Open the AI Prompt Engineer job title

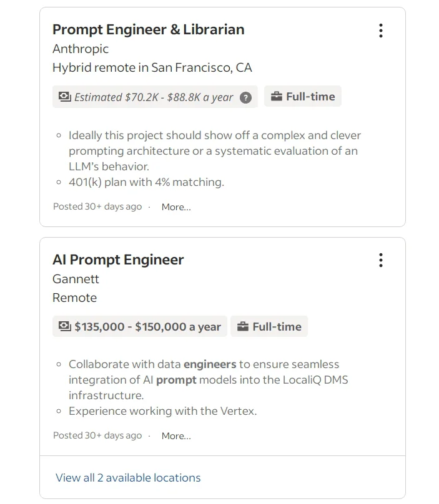(x=118, y=259)
